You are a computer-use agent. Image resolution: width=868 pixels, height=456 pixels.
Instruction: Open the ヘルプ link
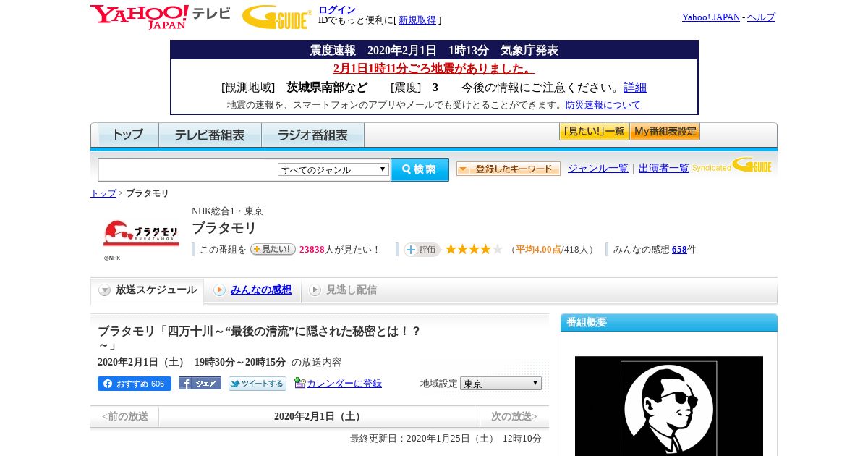click(761, 17)
